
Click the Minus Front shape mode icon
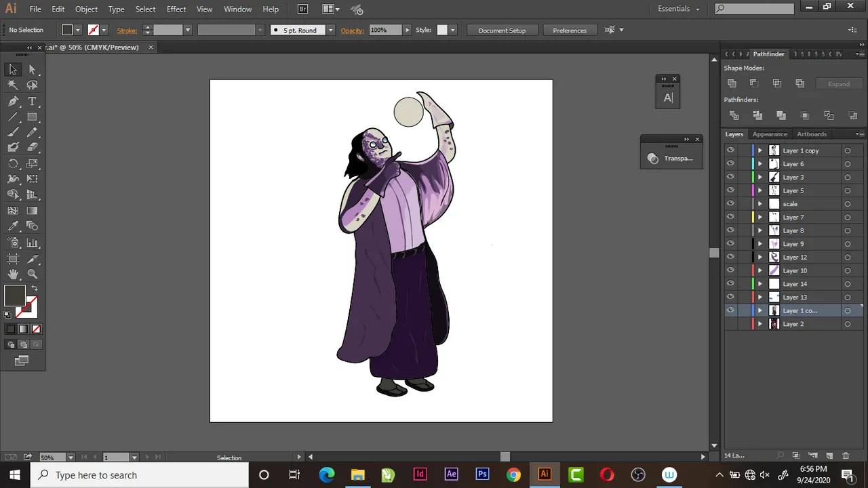pos(754,83)
